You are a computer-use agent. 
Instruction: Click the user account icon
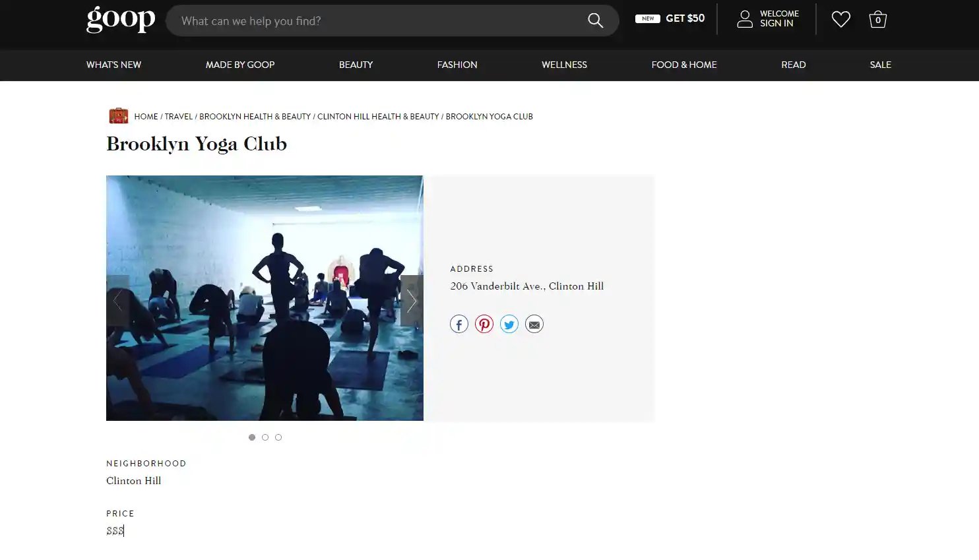pyautogui.click(x=745, y=18)
